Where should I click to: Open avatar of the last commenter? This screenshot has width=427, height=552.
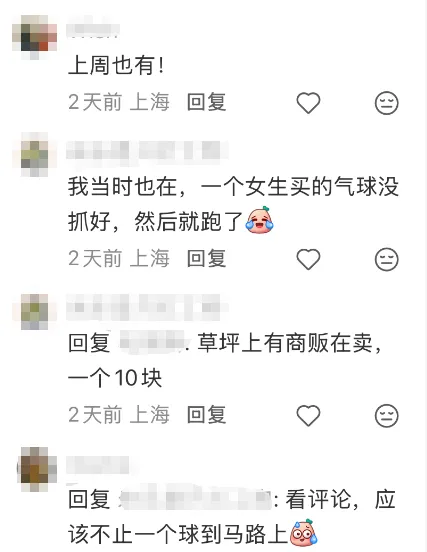point(34,469)
